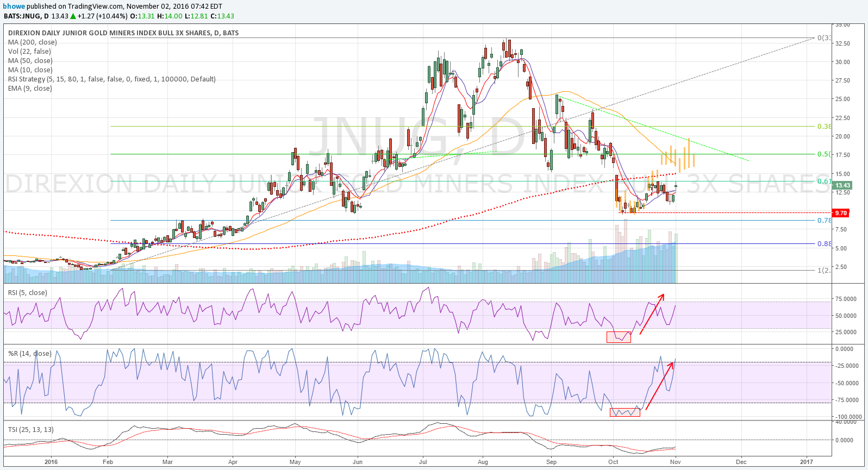Click the 40.0000 TSI axis label

(x=846, y=422)
